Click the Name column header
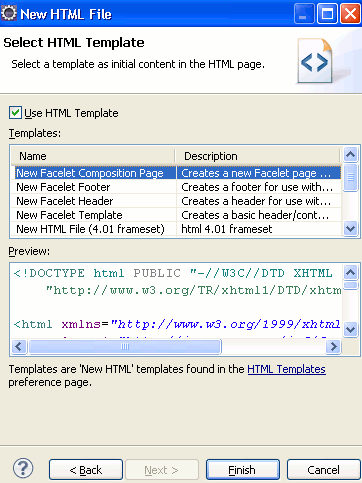Viewport: 362px width, 483px height. (x=93, y=156)
